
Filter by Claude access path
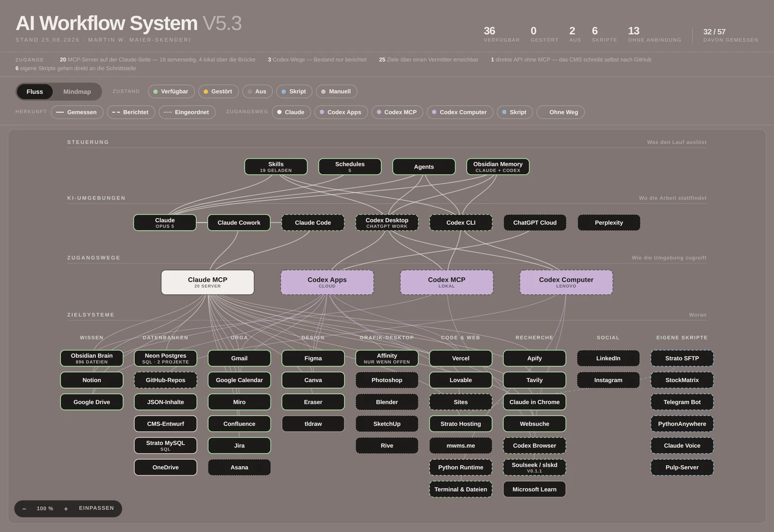click(x=291, y=112)
